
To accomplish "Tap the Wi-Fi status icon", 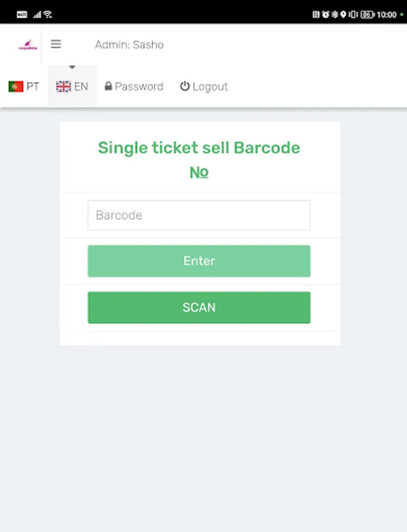I will pos(48,14).
